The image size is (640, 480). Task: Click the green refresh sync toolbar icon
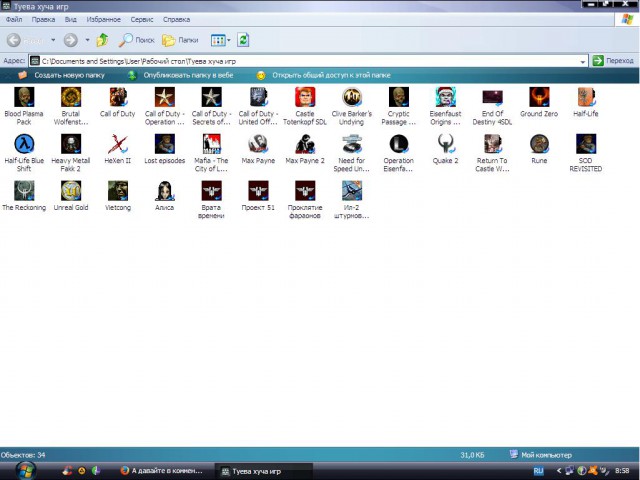(243, 40)
